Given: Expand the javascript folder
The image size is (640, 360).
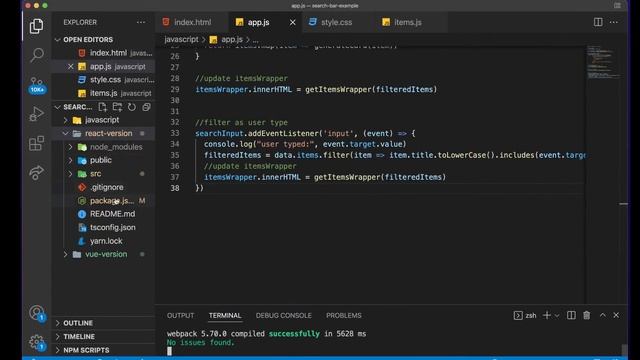Looking at the screenshot, I should [104, 120].
